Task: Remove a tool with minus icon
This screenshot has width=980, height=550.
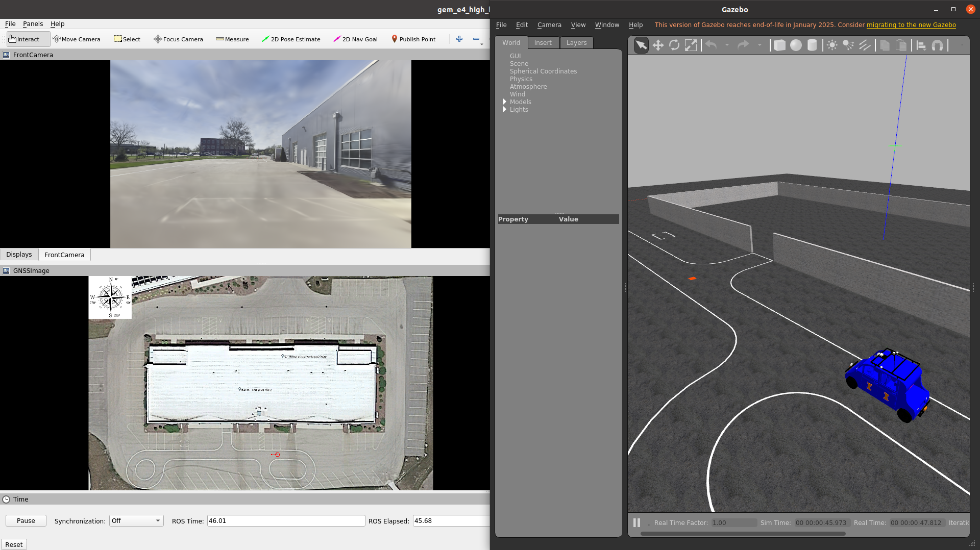Action: 476,39
